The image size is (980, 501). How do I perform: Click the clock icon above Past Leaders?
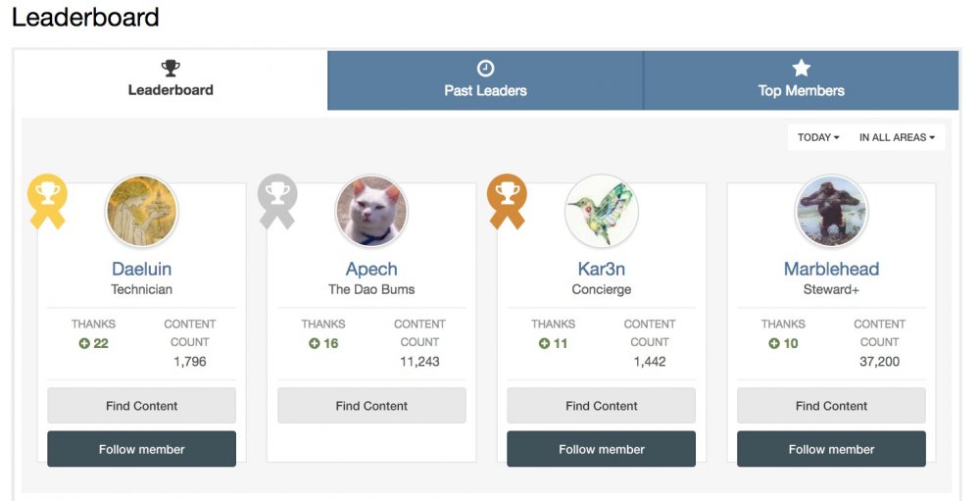[x=485, y=68]
